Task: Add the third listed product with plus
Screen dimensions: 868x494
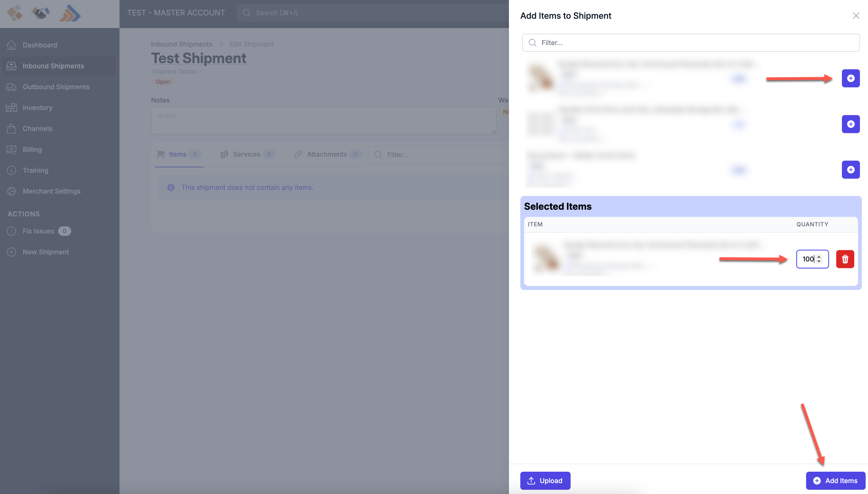Action: click(x=850, y=170)
